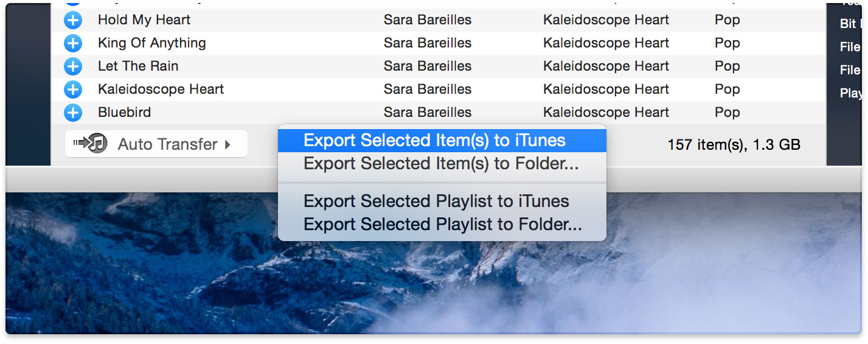Choose Export Selected Item(s) to Folder
The image size is (868, 344).
[x=440, y=164]
